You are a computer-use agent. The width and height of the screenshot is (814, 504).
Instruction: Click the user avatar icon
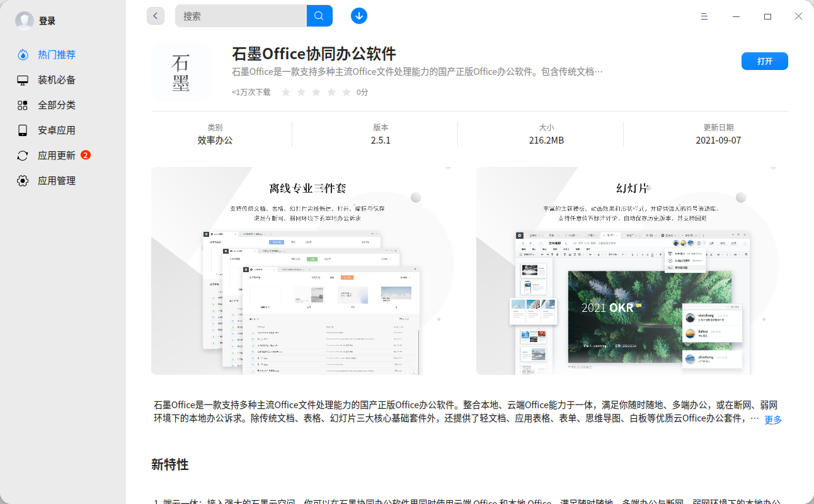[x=25, y=21]
